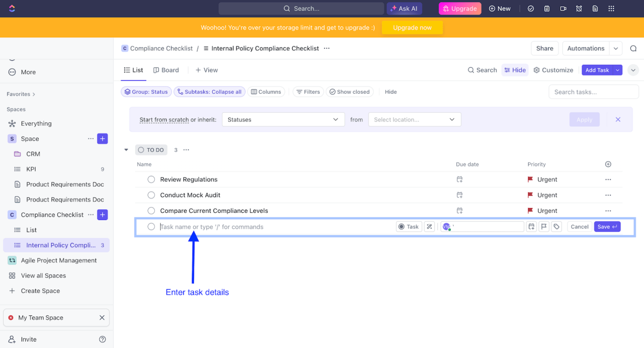Click the add column plus icon
This screenshot has height=348, width=644.
click(x=608, y=164)
